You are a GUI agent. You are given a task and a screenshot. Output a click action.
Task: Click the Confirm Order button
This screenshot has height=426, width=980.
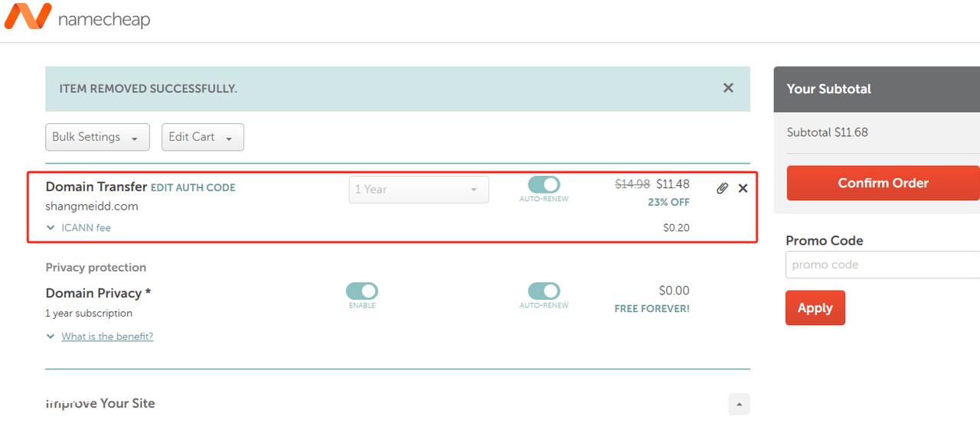(884, 183)
